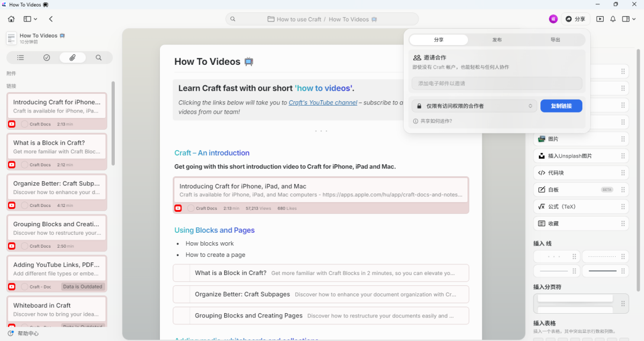Expand the left sidebar layout dropdown
This screenshot has height=341, width=644.
tap(31, 19)
